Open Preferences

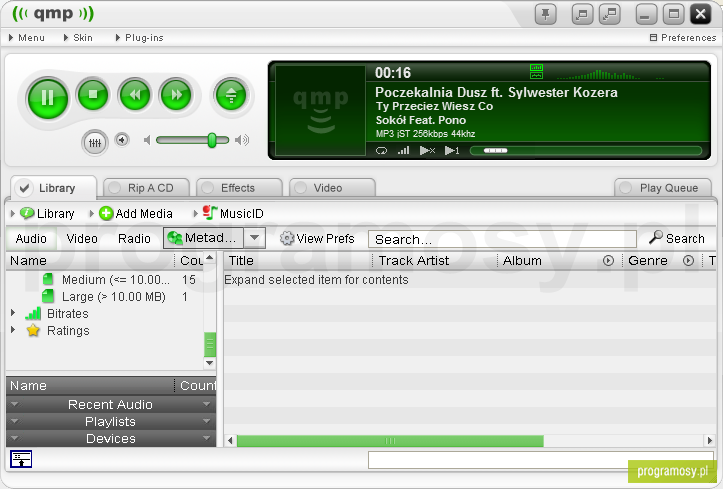click(x=683, y=38)
